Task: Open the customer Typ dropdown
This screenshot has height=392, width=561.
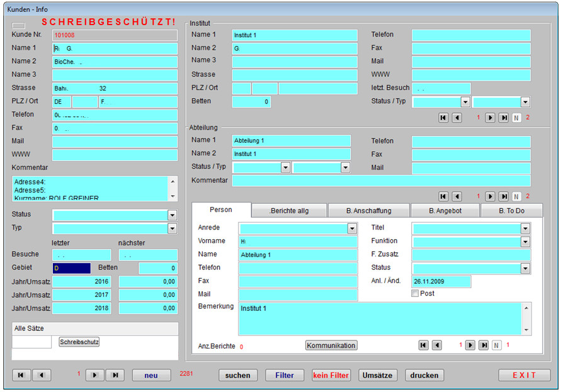Action: click(x=172, y=228)
